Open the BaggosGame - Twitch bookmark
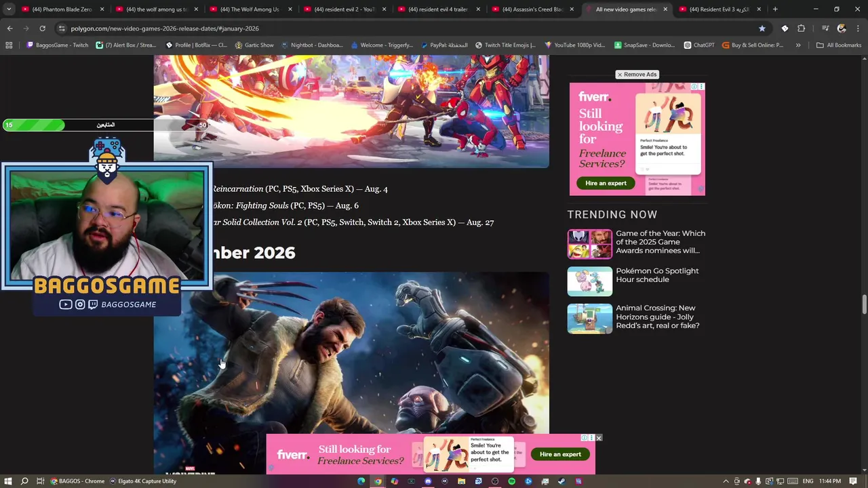The image size is (868, 488). tap(58, 45)
